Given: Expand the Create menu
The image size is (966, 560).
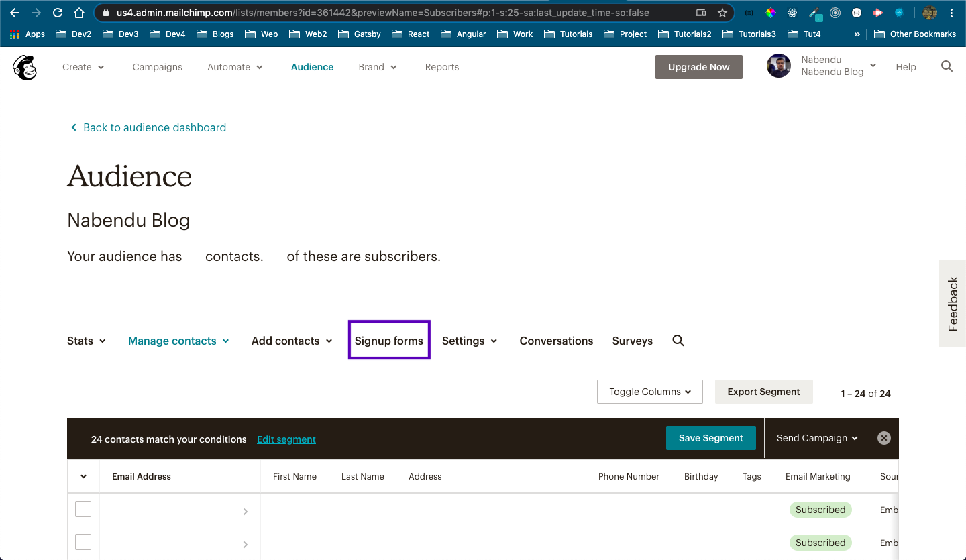Looking at the screenshot, I should pyautogui.click(x=83, y=67).
